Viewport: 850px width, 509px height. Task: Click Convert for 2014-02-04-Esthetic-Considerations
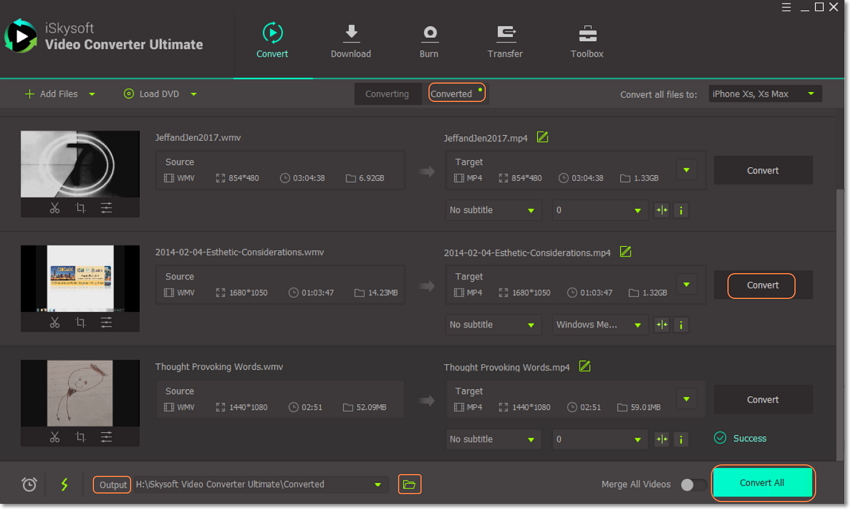[x=762, y=285]
